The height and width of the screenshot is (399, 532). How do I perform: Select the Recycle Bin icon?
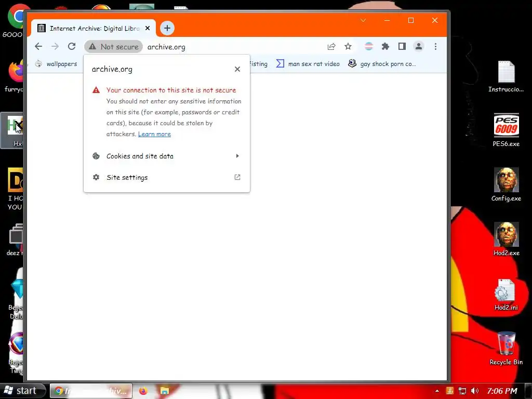[x=506, y=349]
